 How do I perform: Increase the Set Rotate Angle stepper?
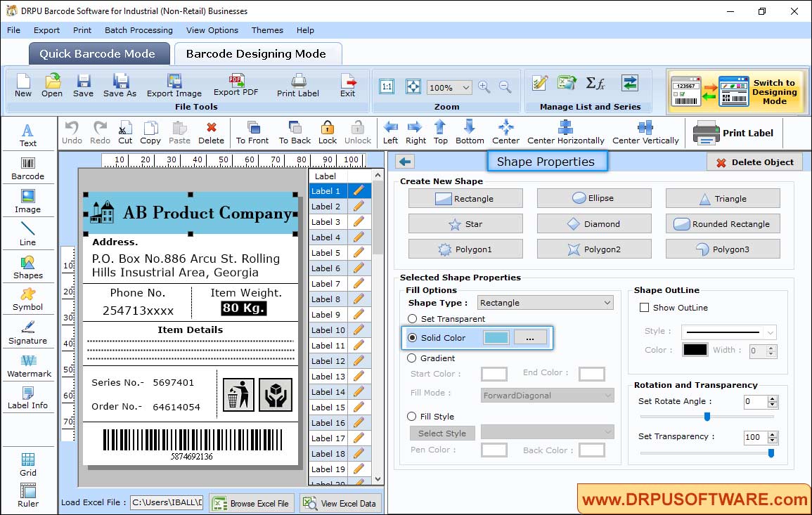pyautogui.click(x=773, y=398)
